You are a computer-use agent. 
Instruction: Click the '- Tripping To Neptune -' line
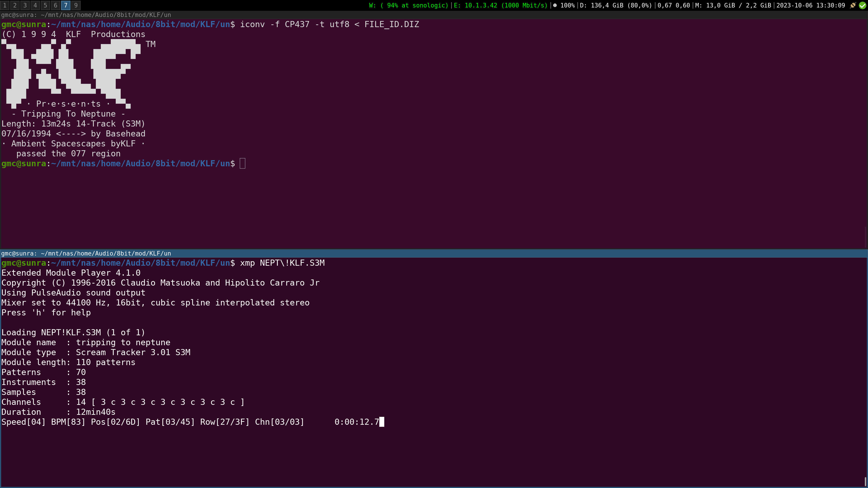[68, 114]
